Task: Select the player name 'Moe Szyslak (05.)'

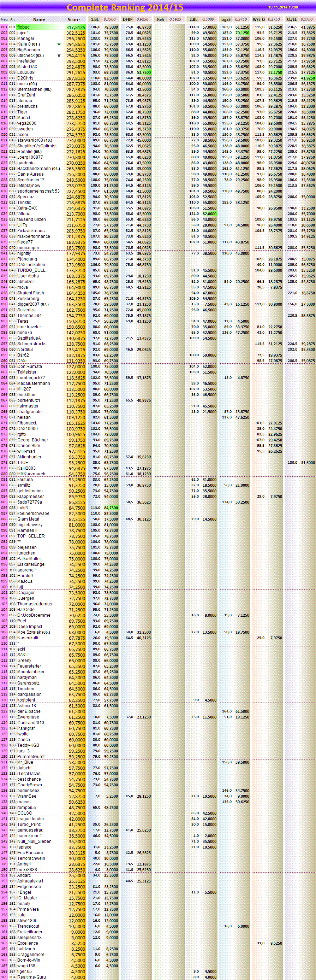Action: pos(34,632)
